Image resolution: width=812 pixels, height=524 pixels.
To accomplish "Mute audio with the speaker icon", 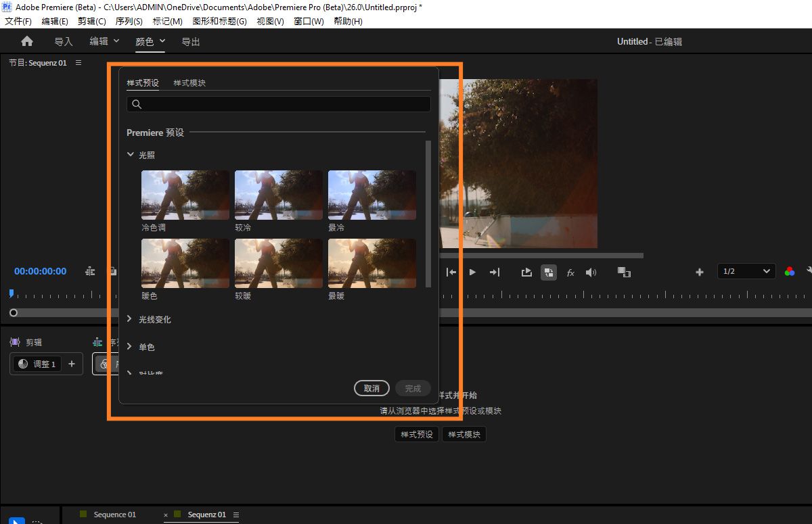I will pos(591,272).
